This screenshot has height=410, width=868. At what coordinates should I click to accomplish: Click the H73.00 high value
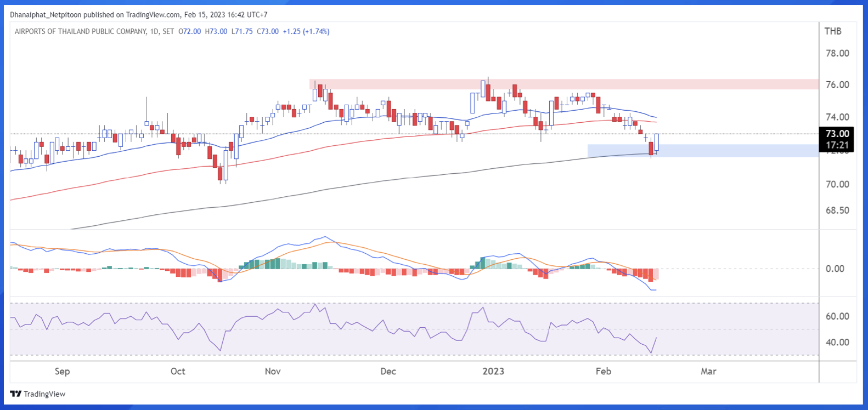coord(216,31)
